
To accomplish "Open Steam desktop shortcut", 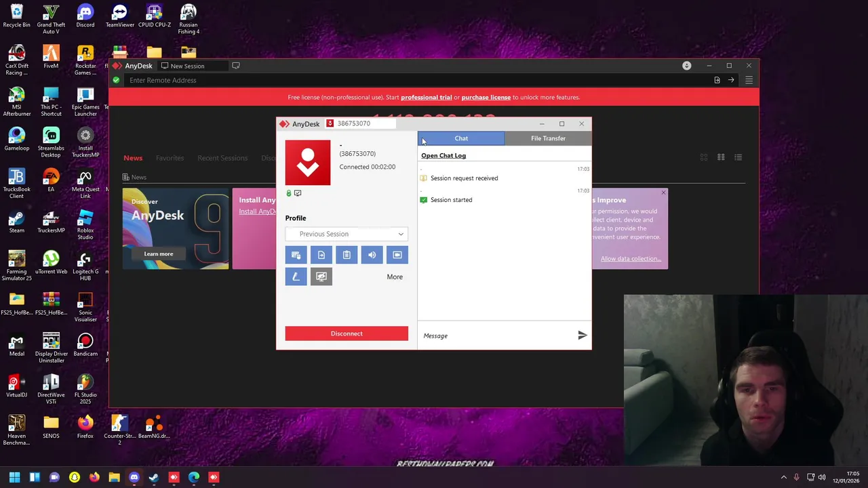I will [16, 222].
